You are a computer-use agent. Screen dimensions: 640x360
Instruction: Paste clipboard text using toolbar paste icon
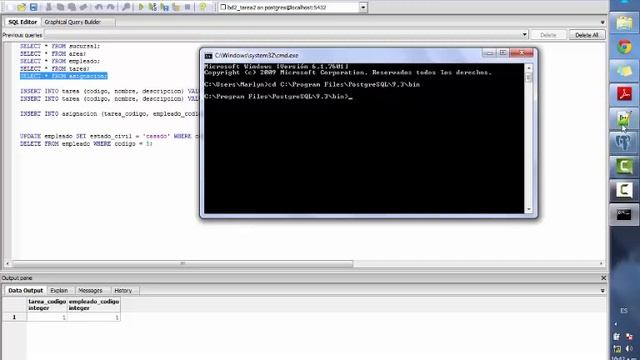(x=72, y=7)
